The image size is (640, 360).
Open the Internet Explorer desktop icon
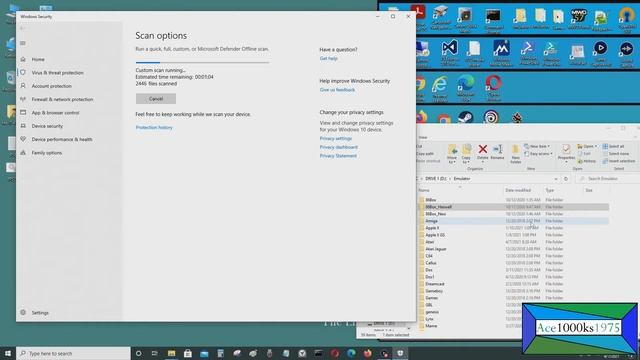(x=439, y=88)
